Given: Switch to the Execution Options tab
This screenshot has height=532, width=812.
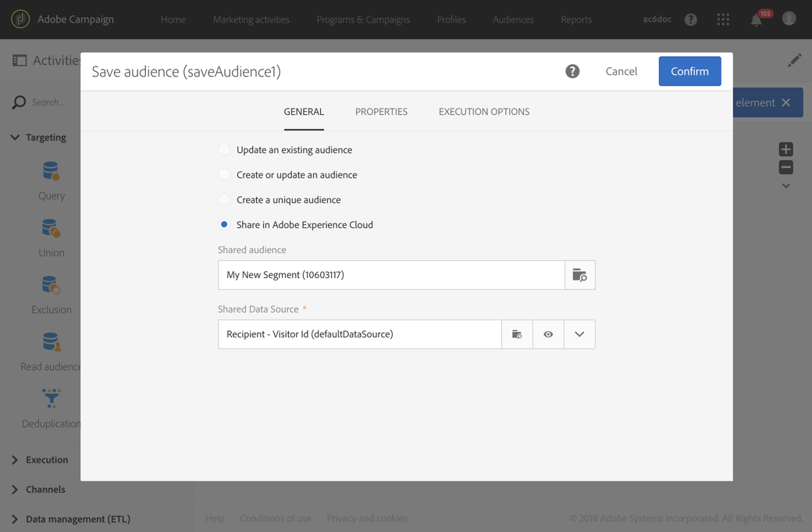Looking at the screenshot, I should tap(483, 112).
